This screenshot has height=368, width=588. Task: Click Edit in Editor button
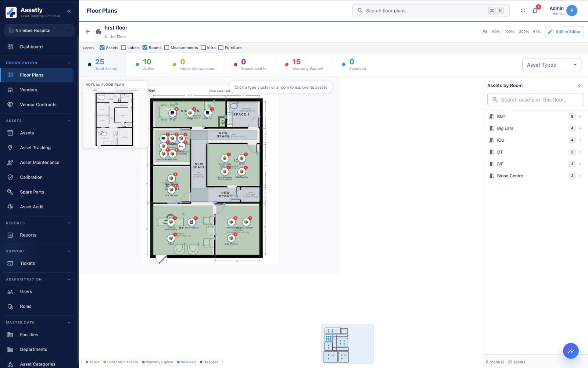coord(564,32)
